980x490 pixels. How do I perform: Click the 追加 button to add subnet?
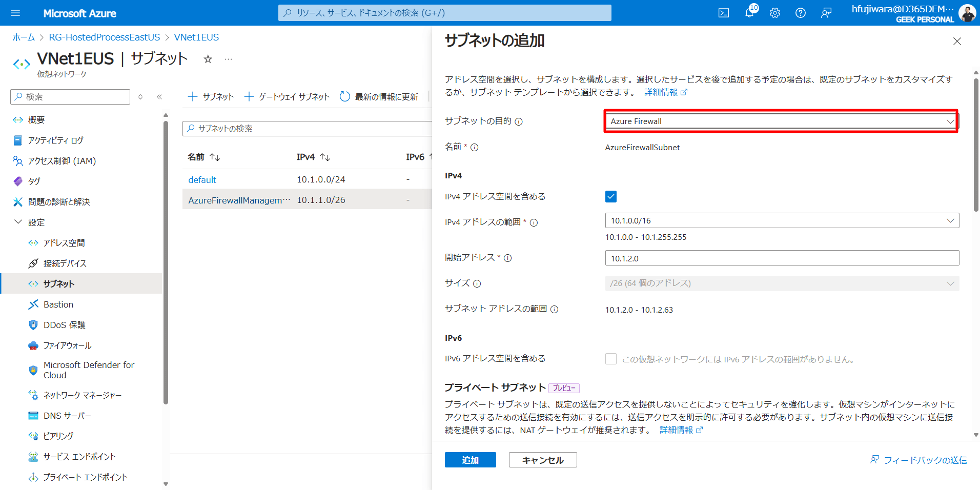[470, 460]
